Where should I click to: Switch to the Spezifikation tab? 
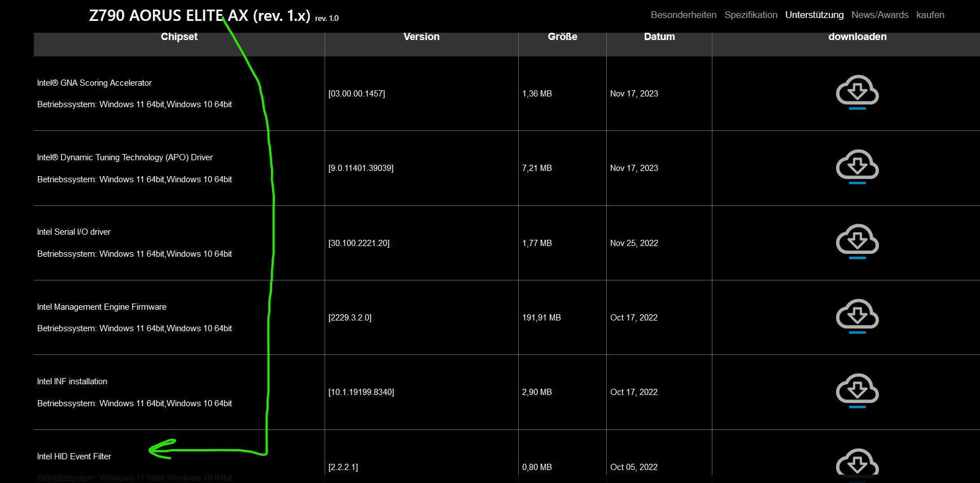751,15
